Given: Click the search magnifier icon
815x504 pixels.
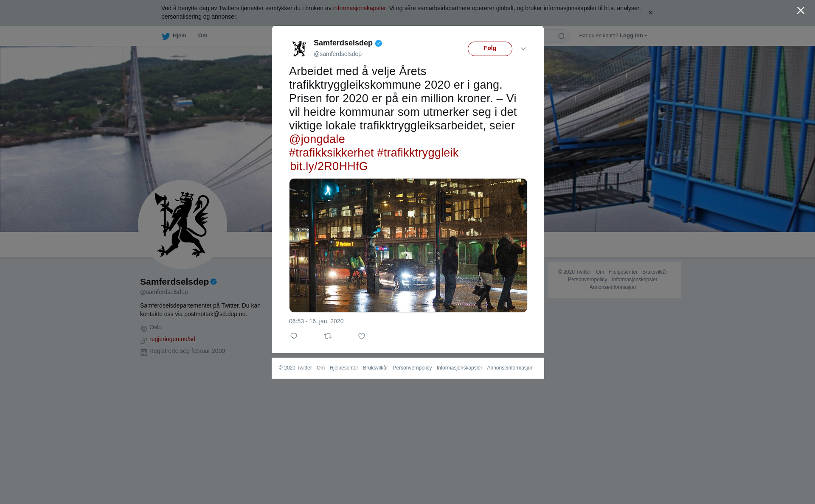Looking at the screenshot, I should (x=562, y=36).
